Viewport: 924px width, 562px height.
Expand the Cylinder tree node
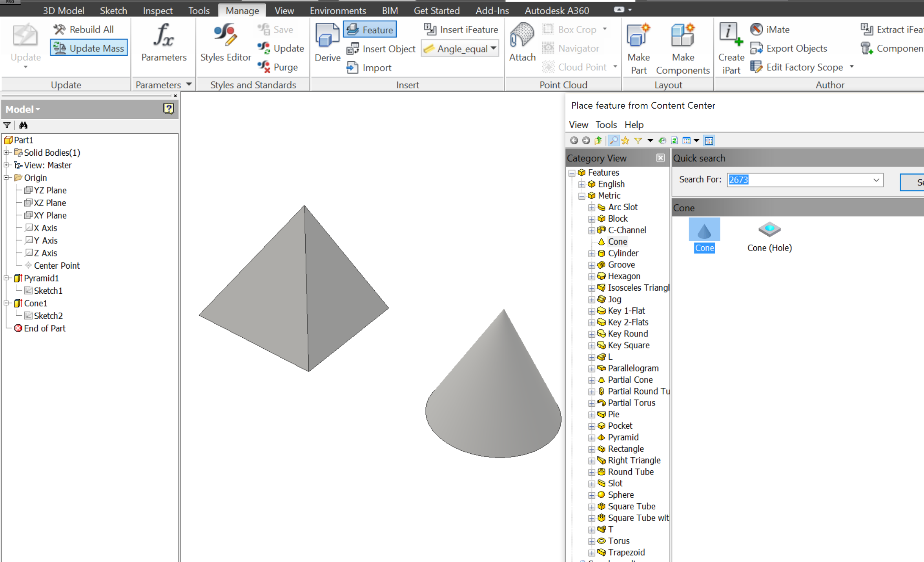[592, 253]
